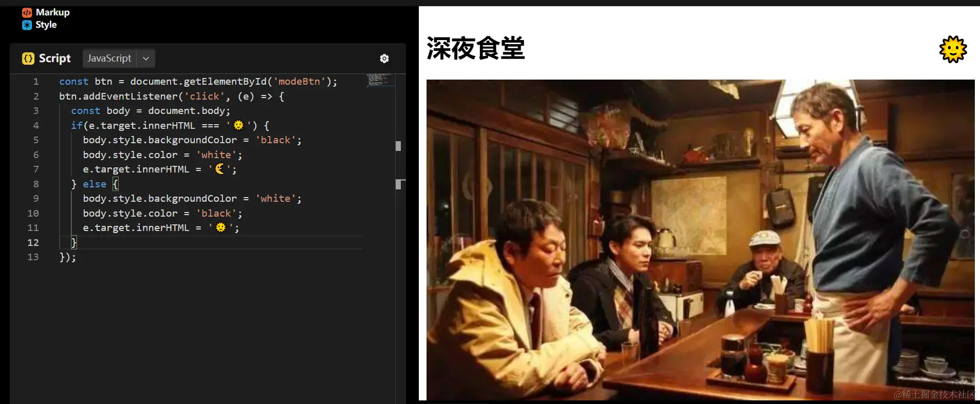Click the code minimap thumbnail
980x404 pixels.
click(380, 80)
